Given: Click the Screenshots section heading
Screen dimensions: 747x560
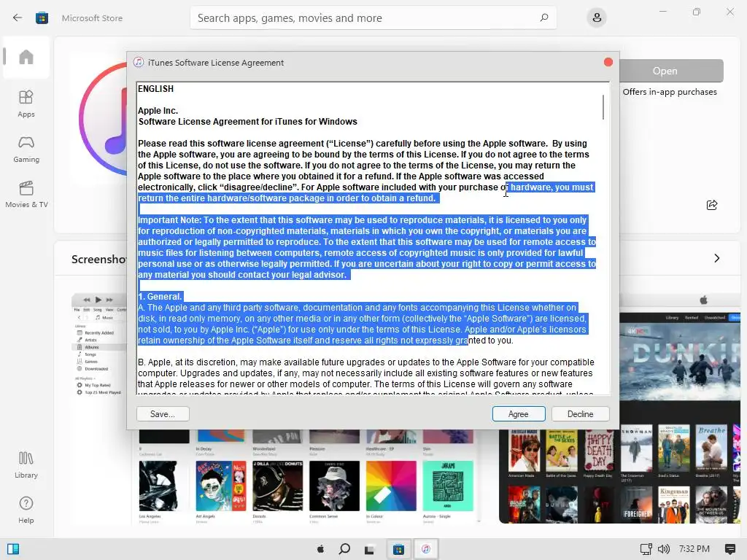Looking at the screenshot, I should tap(99, 260).
